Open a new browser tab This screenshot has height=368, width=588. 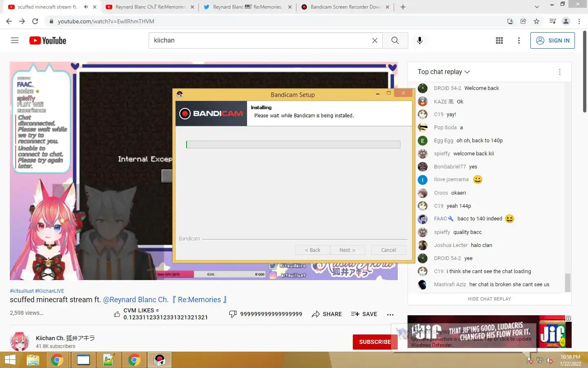[403, 7]
